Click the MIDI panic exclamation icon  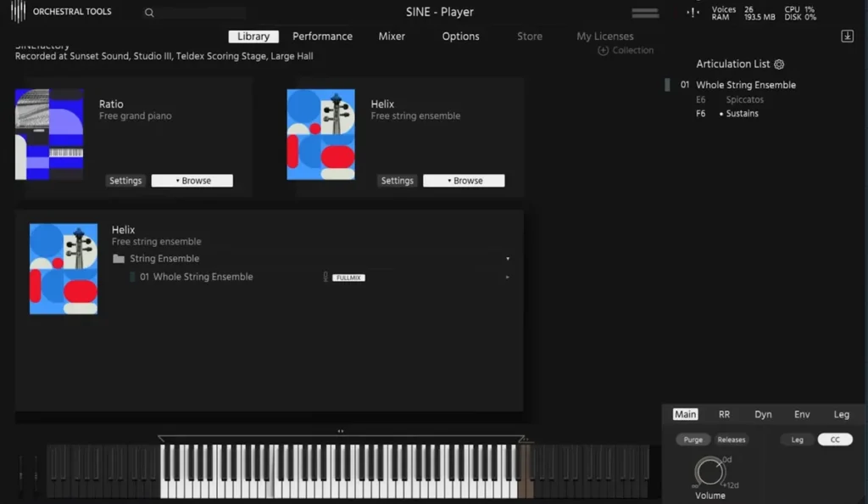[693, 12]
